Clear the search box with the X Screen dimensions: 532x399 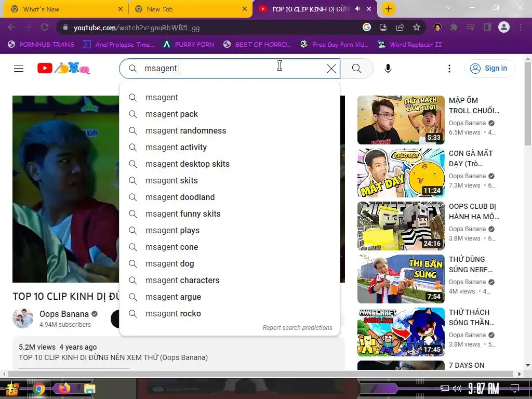[x=331, y=69]
